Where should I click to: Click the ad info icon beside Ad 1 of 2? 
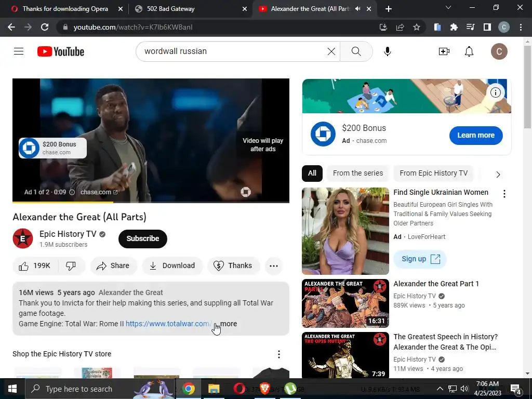72,192
